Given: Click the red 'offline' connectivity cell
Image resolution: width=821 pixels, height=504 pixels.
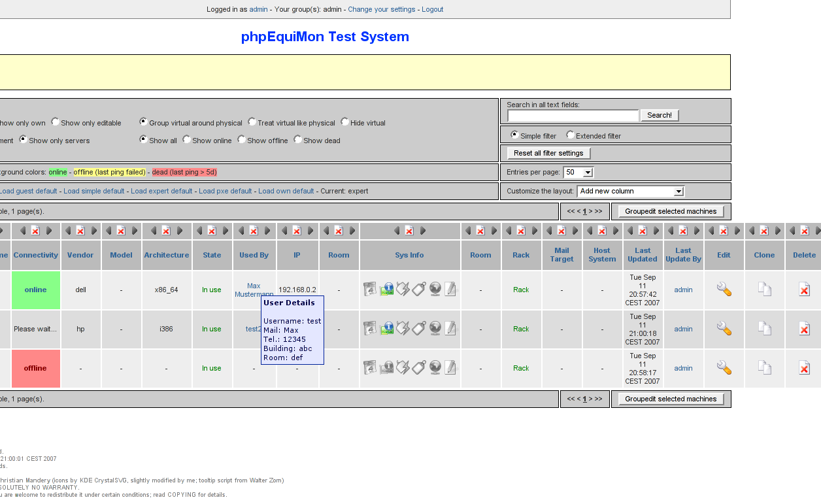Looking at the screenshot, I should pos(35,369).
